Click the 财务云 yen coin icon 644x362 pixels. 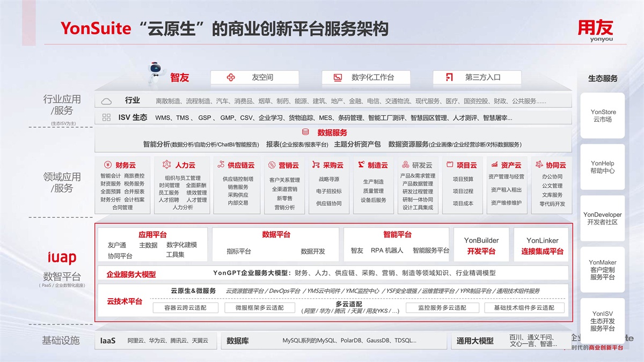point(107,165)
